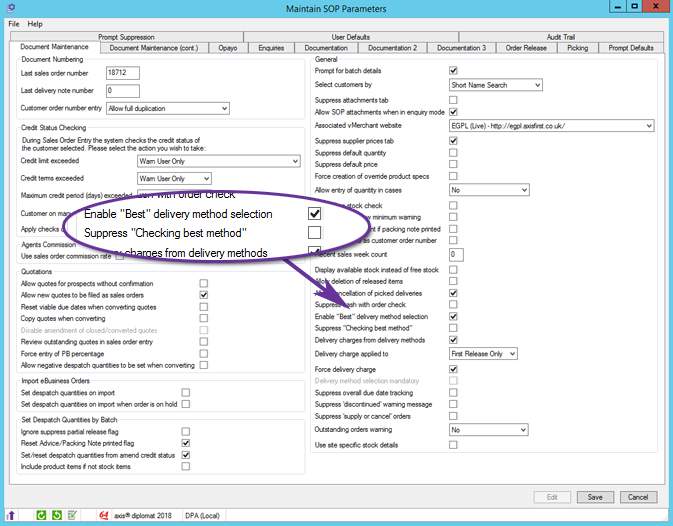Click the second green refresh icon
The image size is (673, 526).
coord(56,515)
